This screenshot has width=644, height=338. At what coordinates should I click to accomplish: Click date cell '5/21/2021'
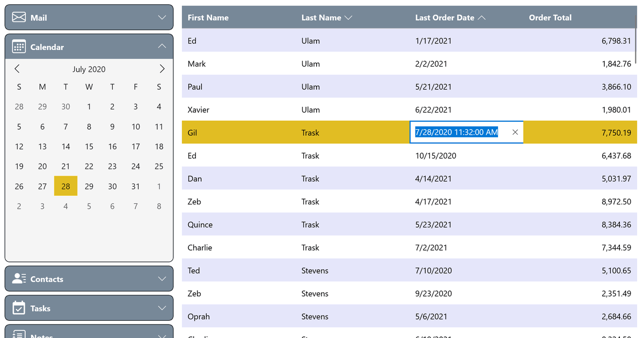coord(434,86)
